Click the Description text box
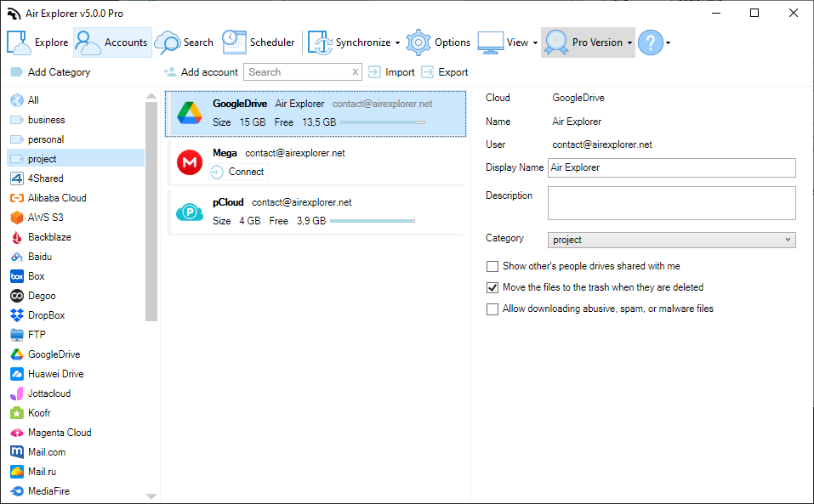Image resolution: width=814 pixels, height=504 pixels. click(x=672, y=203)
